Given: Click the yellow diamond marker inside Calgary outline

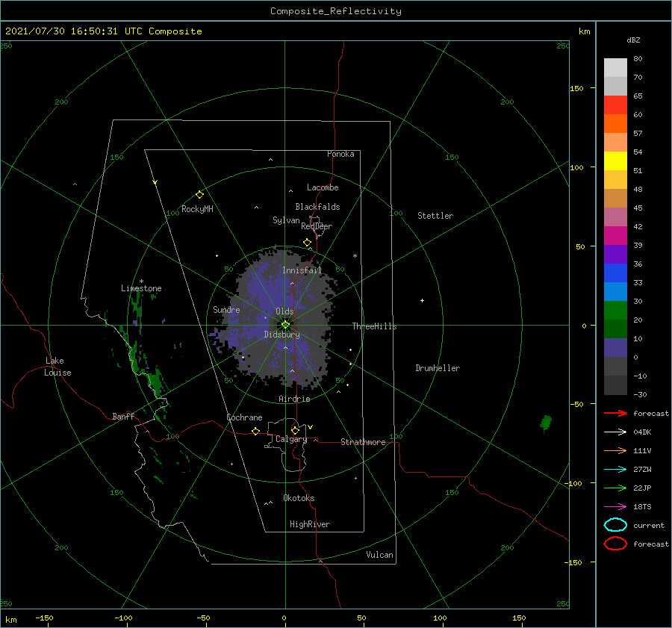Looking at the screenshot, I should click(295, 430).
